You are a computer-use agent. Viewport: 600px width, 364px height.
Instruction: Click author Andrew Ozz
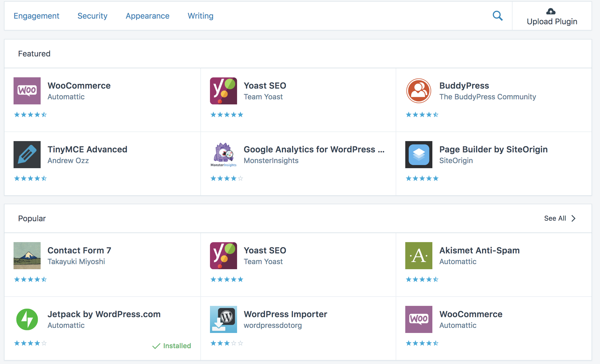point(68,161)
